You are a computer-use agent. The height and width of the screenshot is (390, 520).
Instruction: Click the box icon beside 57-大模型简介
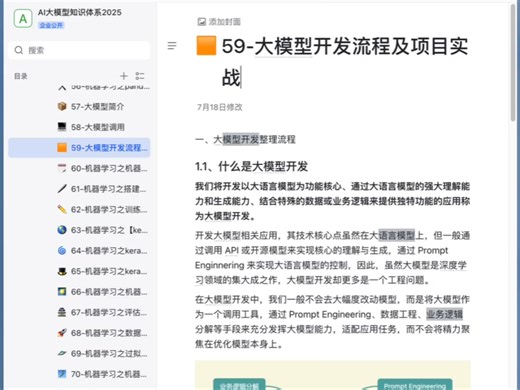[62, 106]
